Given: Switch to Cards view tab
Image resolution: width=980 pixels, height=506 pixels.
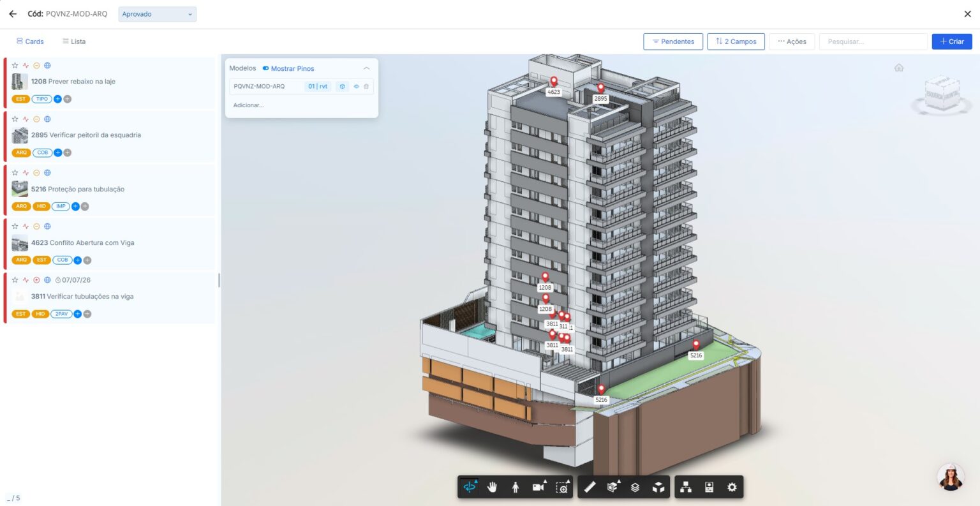Looking at the screenshot, I should click(30, 41).
